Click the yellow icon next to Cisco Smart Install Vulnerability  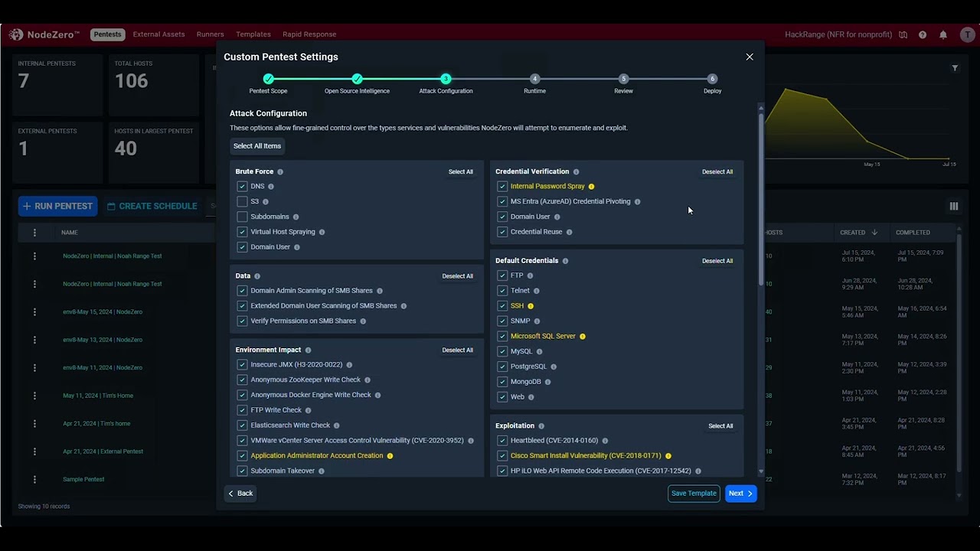tap(668, 456)
